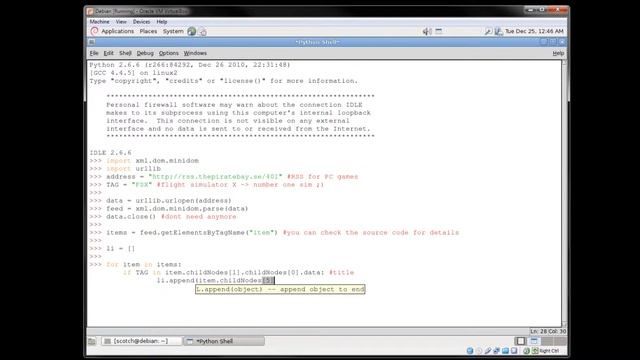
Task: Switch to third workspace in switcher
Action: pos(547,341)
